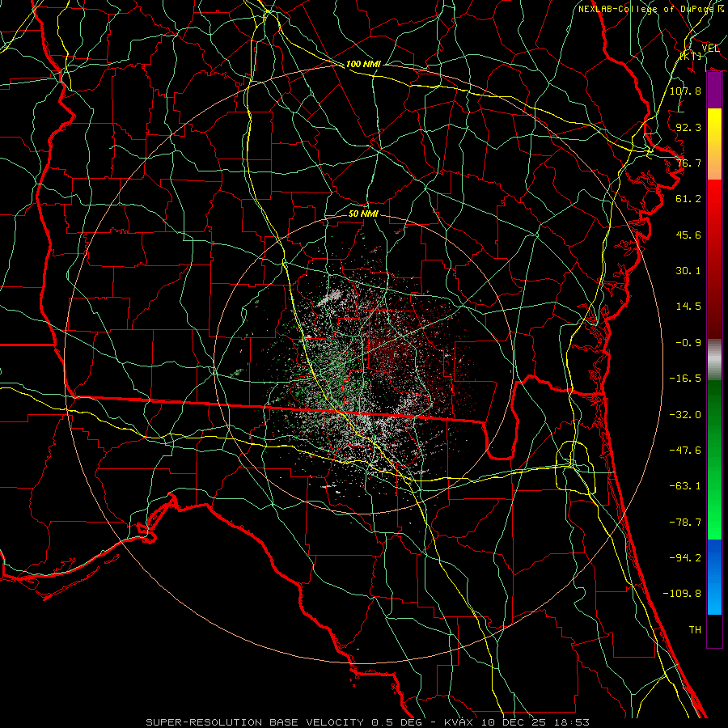Click the "[KT]" units label
Viewport: 728px width, 728px height.
click(x=691, y=56)
